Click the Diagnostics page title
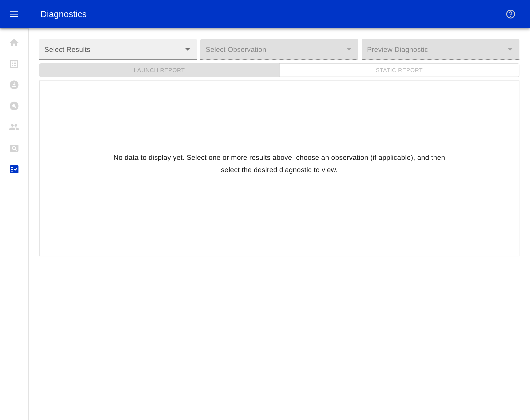The image size is (530, 420). coord(63,14)
